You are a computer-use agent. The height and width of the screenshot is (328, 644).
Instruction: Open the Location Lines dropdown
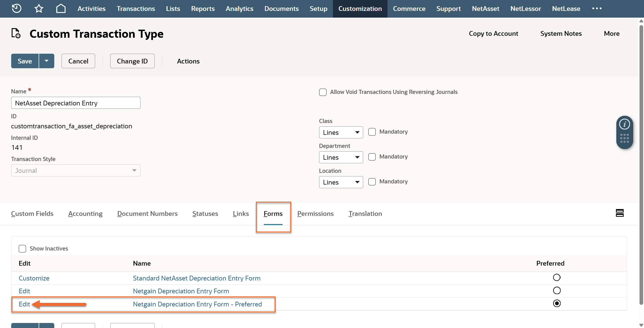click(x=341, y=182)
